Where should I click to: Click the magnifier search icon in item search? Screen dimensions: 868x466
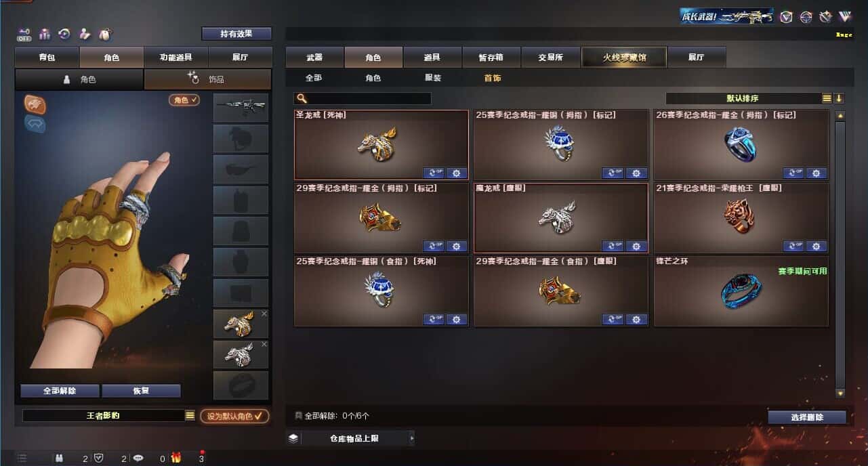tap(302, 99)
